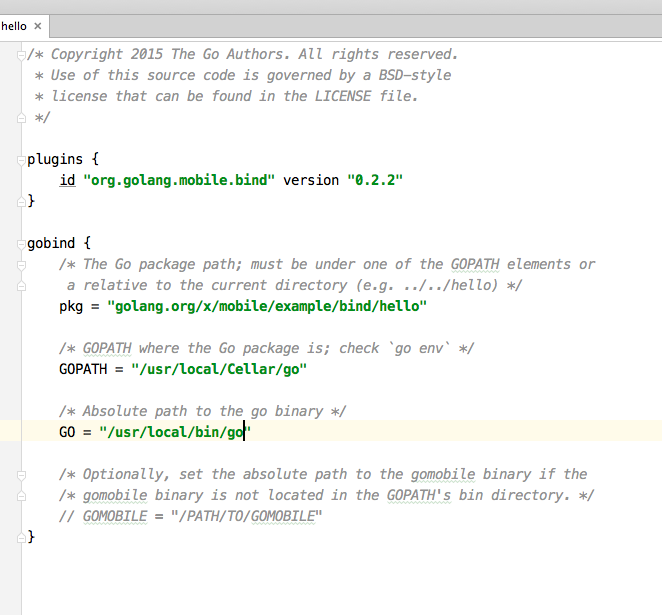Screen dimensions: 662x615
Task: Click fold marker on 'a relative to' line
Action: [22, 285]
